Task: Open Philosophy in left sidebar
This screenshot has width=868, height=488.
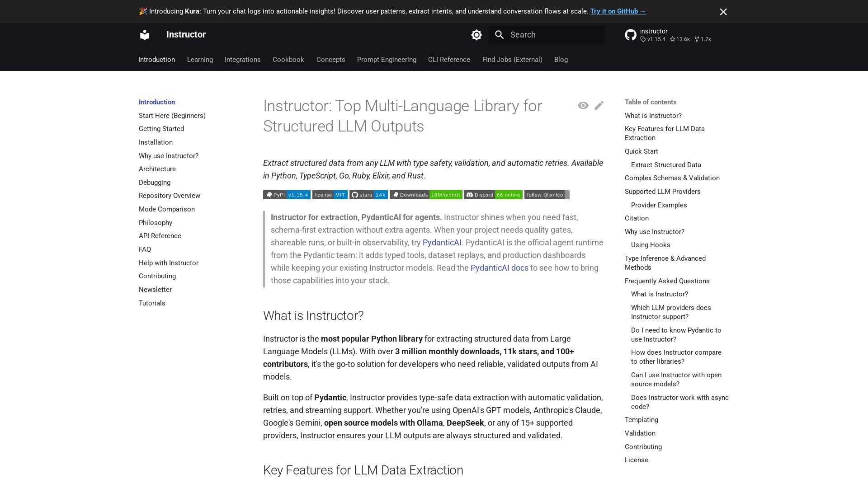Action: click(156, 223)
